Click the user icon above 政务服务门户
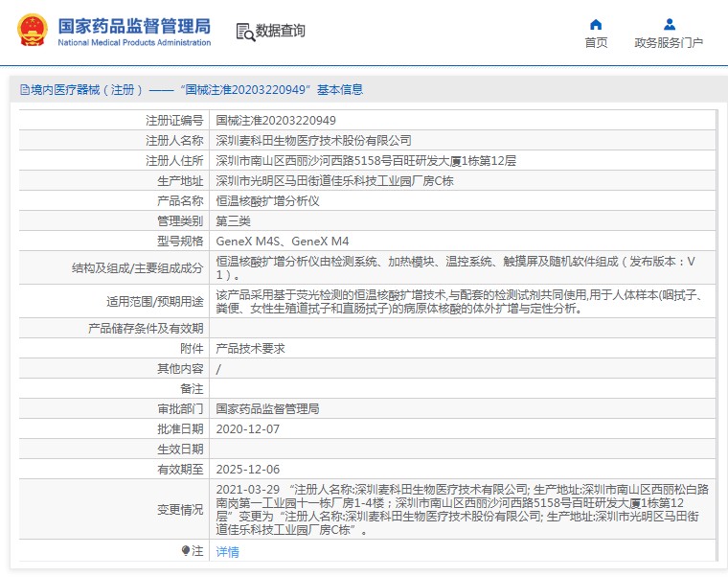The width and height of the screenshot is (728, 577). click(x=669, y=24)
